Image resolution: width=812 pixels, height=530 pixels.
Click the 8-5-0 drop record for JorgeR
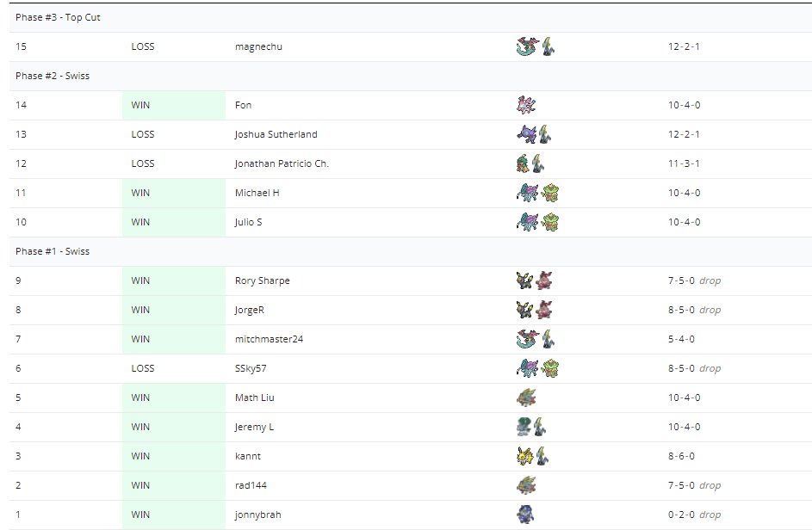[694, 310]
